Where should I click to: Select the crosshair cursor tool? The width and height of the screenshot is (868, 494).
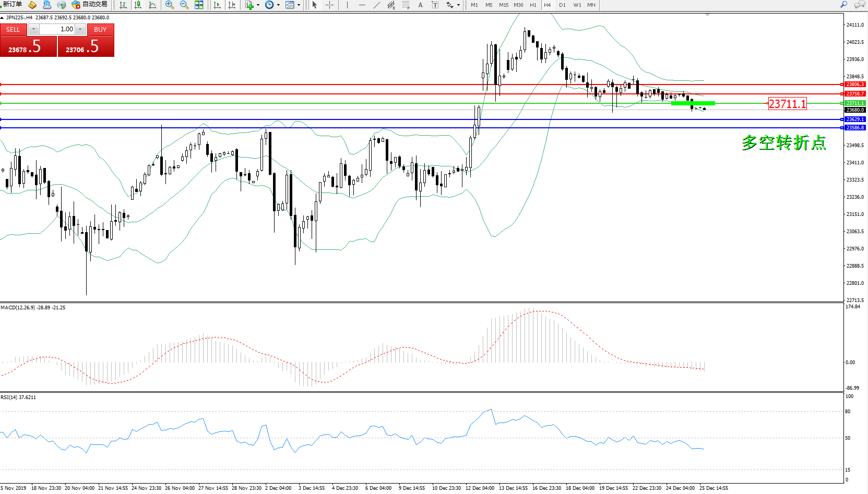point(330,5)
